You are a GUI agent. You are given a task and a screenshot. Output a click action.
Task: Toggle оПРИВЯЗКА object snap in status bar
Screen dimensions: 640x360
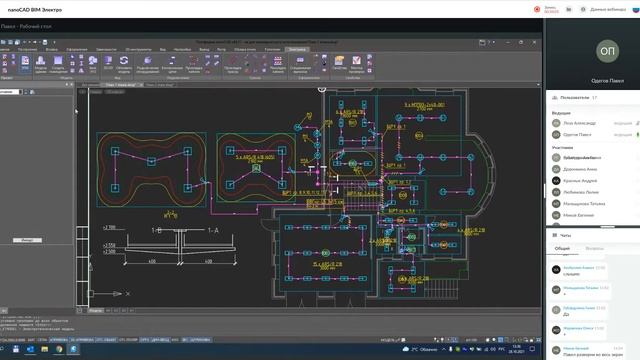click(x=59, y=340)
